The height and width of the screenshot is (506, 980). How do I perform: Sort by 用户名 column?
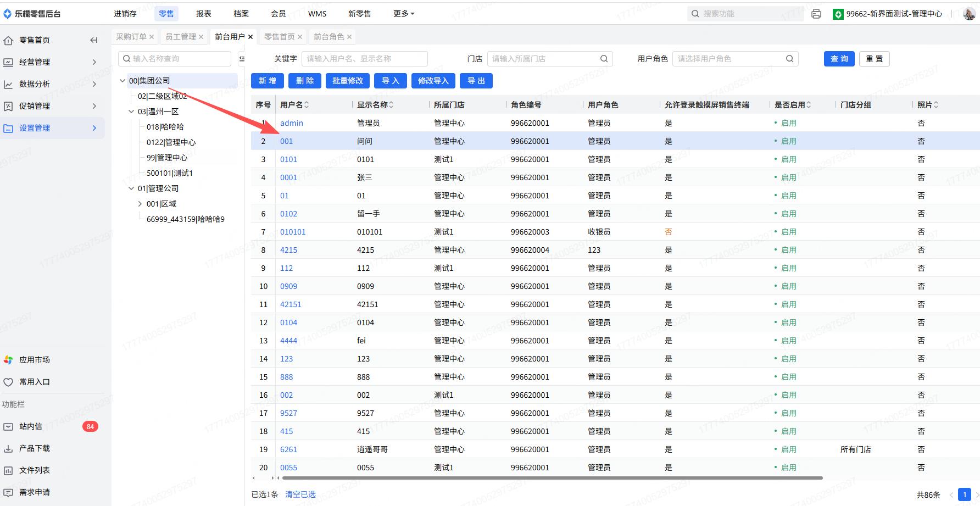pyautogui.click(x=307, y=105)
